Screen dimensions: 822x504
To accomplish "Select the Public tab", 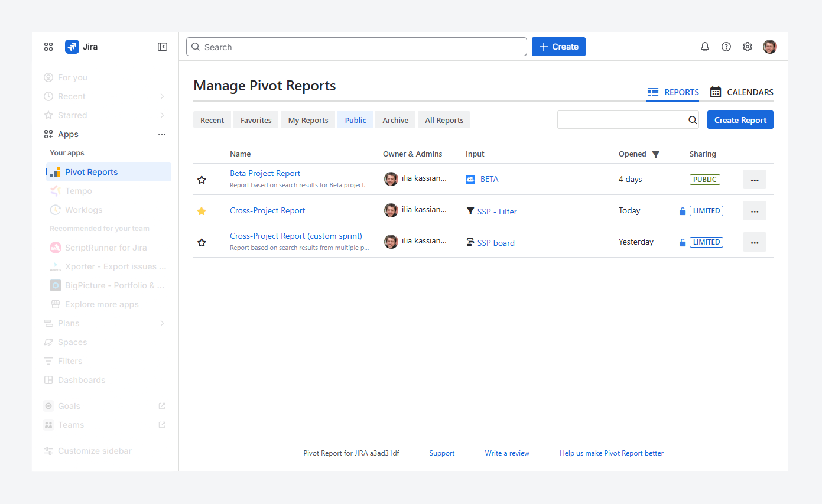I will (x=355, y=120).
